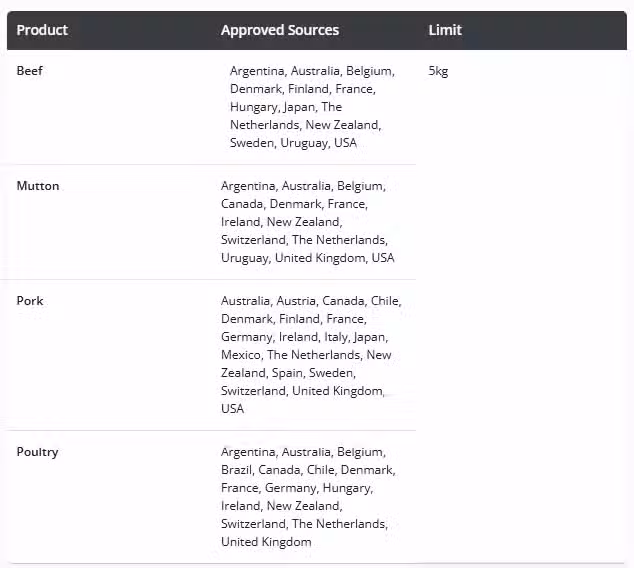Click the Limit column header
Screen dimensions: 634x568
[445, 30]
